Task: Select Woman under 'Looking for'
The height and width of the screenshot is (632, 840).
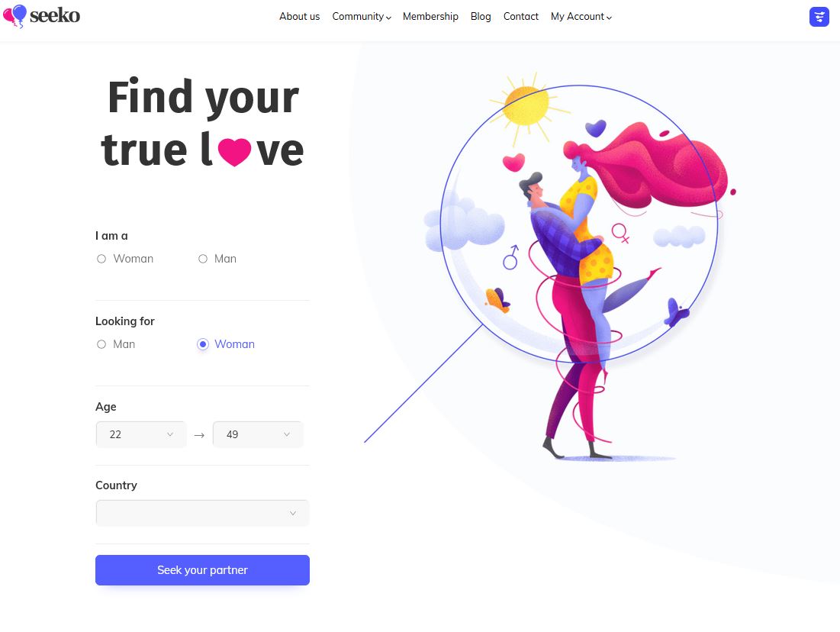Action: [226, 344]
